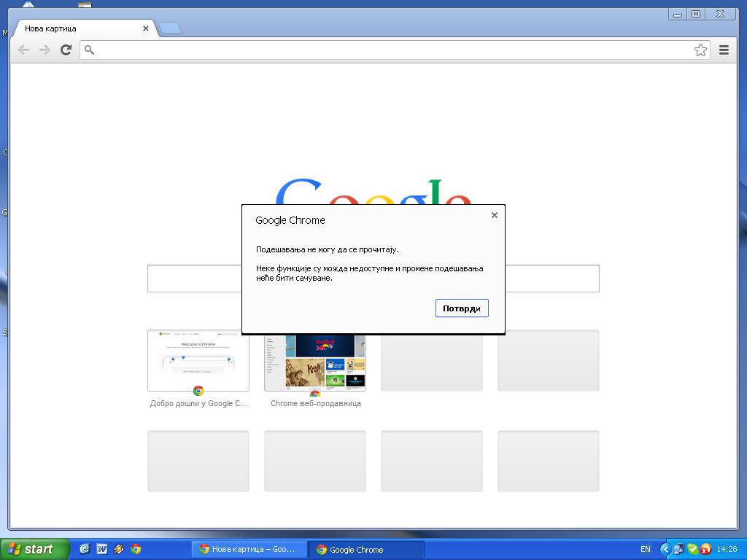The height and width of the screenshot is (560, 747).
Task: Click the browser Back arrow
Action: tap(23, 50)
